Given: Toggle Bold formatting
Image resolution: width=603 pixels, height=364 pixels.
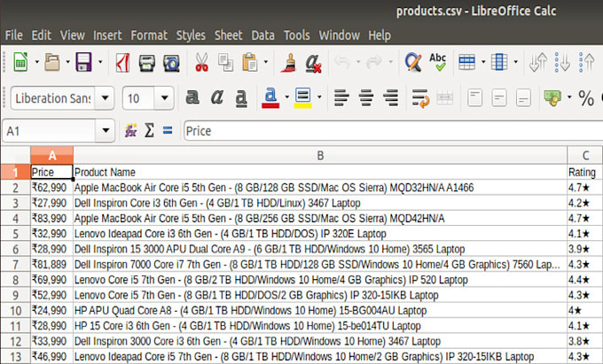Looking at the screenshot, I should click(x=192, y=97).
